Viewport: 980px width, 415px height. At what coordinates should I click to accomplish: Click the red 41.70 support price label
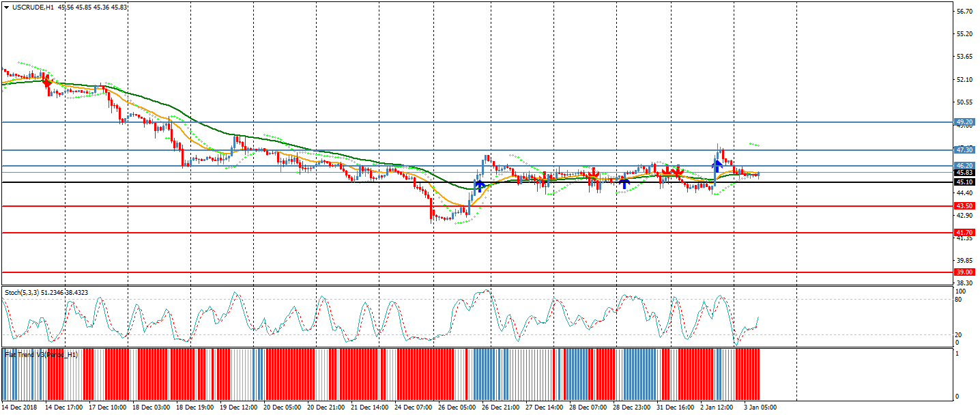click(x=964, y=233)
